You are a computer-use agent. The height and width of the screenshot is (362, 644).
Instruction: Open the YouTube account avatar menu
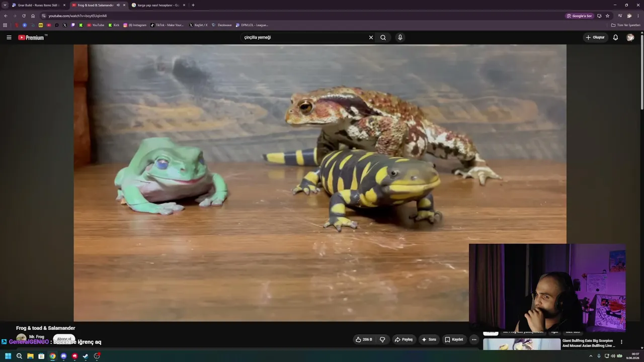click(630, 37)
